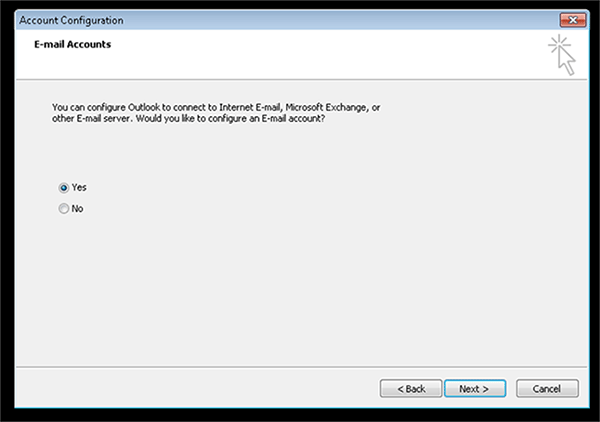
Task: Click the Account Configuration title bar text
Action: (72, 20)
